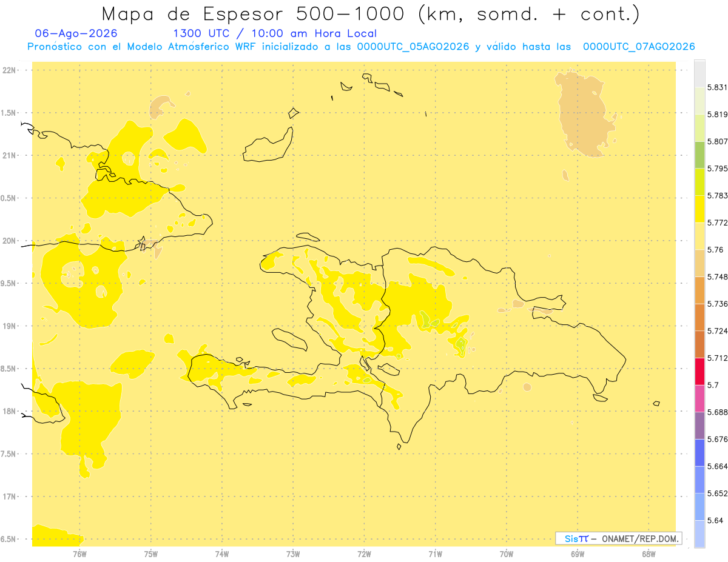The height and width of the screenshot is (562, 728).
Task: Click the longitude label 68W
Action: pyautogui.click(x=649, y=554)
